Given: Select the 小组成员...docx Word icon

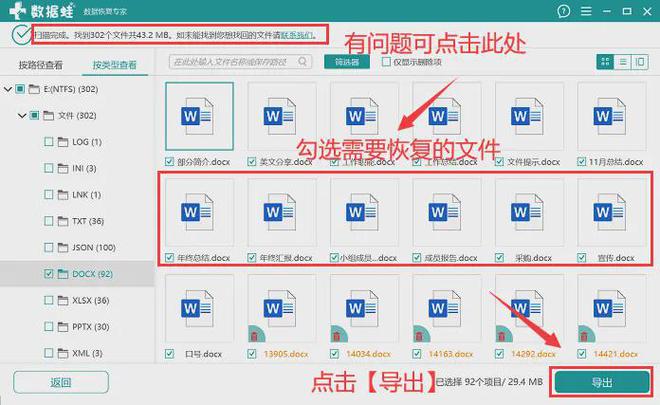Looking at the screenshot, I should tap(362, 212).
